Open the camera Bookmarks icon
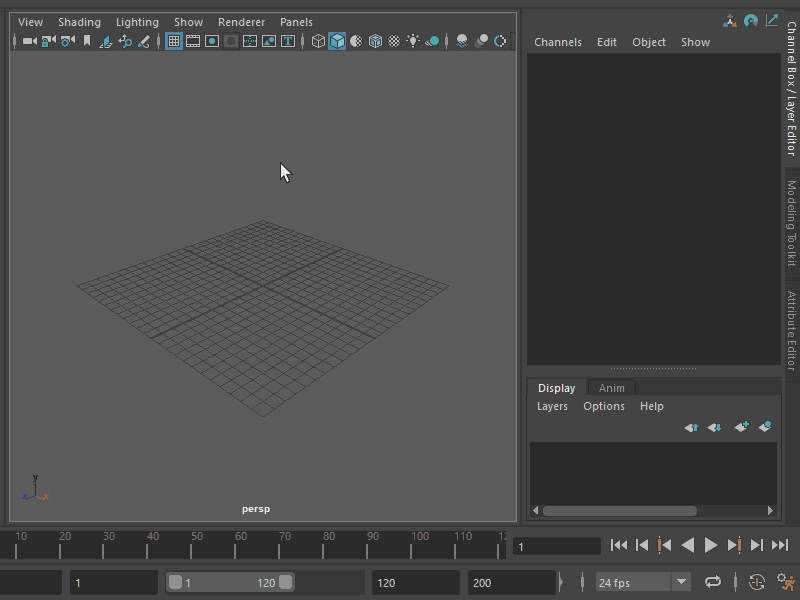This screenshot has height=600, width=800. [x=87, y=41]
